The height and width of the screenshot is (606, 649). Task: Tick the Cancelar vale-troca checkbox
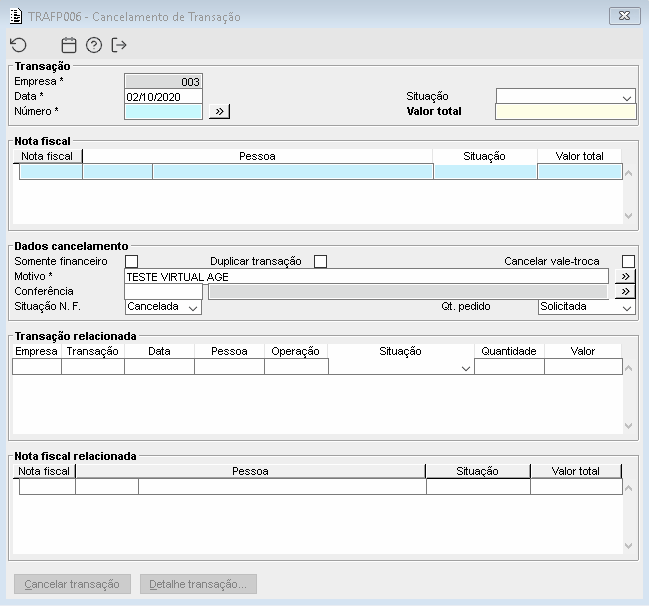point(628,262)
